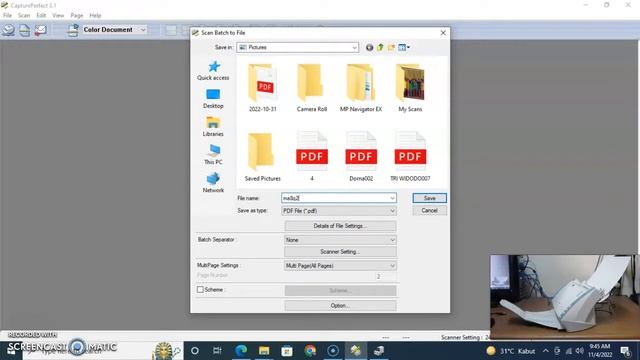Select the Doma002 PDF file
This screenshot has width=640, height=360.
[x=361, y=157]
